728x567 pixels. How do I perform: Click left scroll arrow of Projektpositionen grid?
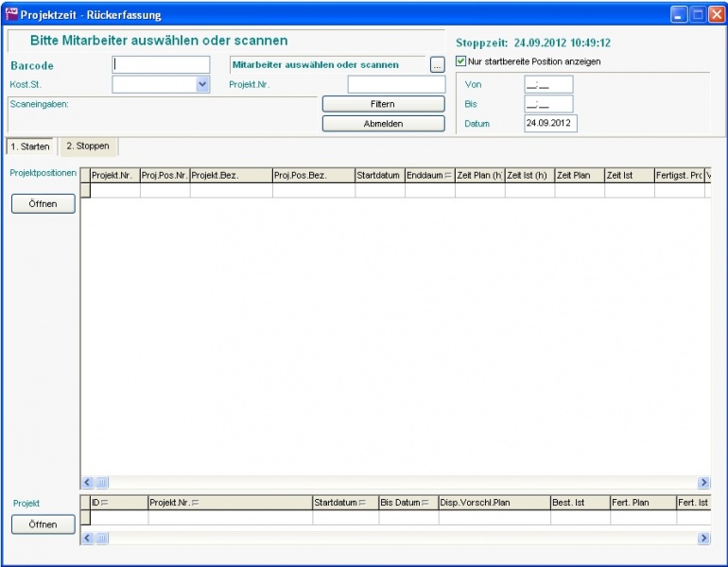coord(88,482)
